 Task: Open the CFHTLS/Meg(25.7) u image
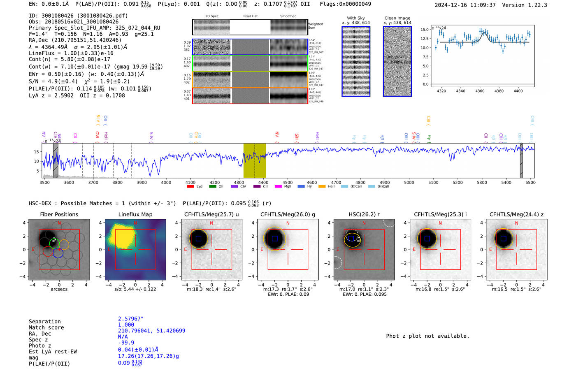pyautogui.click(x=212, y=250)
